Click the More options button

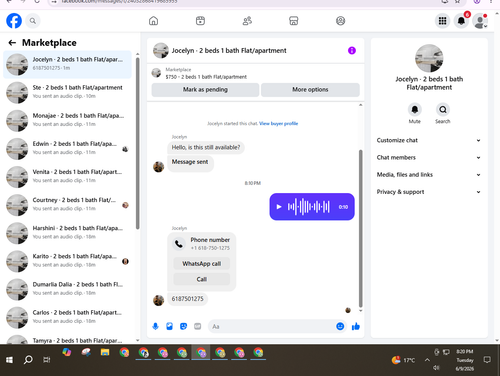click(x=310, y=90)
